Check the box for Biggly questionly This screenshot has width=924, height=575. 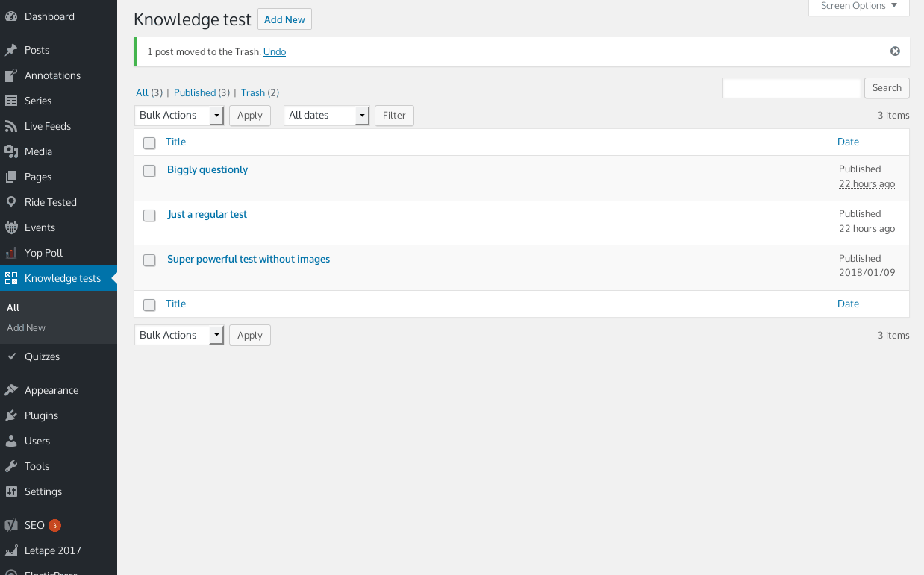pos(149,170)
